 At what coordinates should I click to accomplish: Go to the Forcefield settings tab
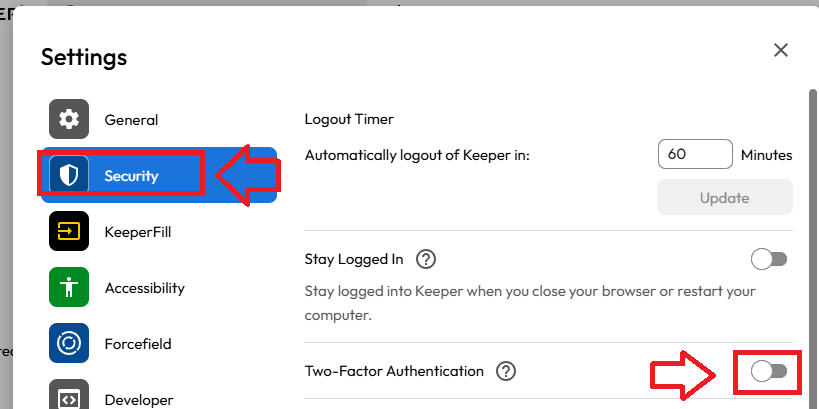[x=138, y=344]
